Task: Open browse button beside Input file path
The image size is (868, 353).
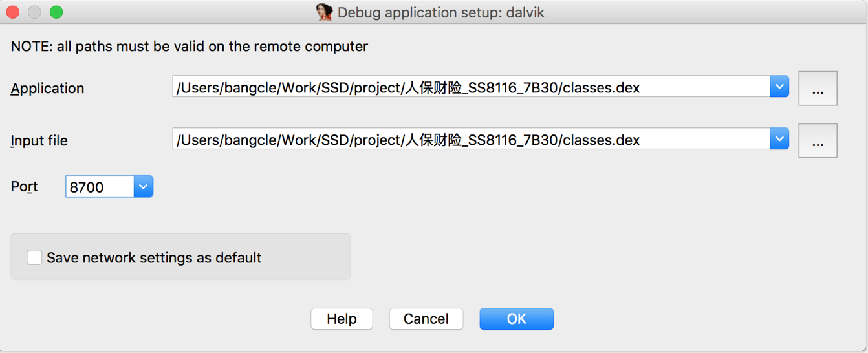Action: pos(818,141)
